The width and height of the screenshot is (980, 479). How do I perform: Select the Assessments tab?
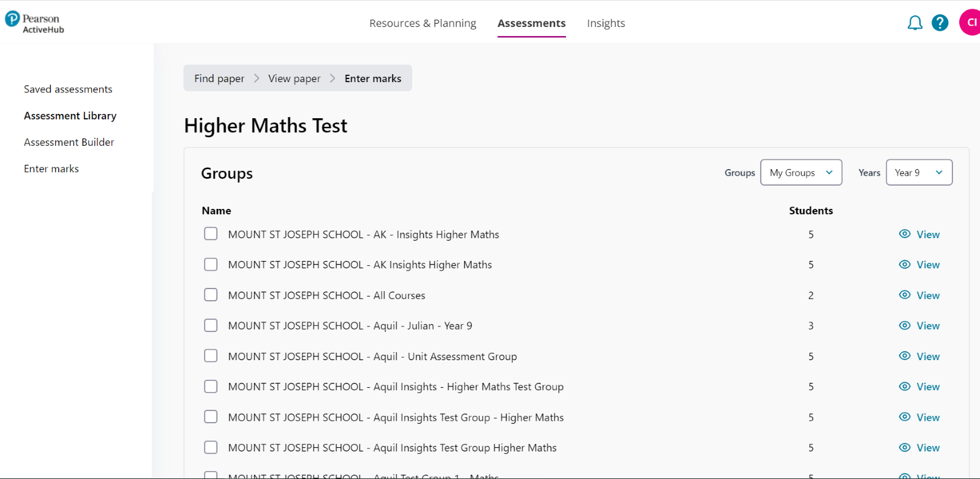pos(532,23)
